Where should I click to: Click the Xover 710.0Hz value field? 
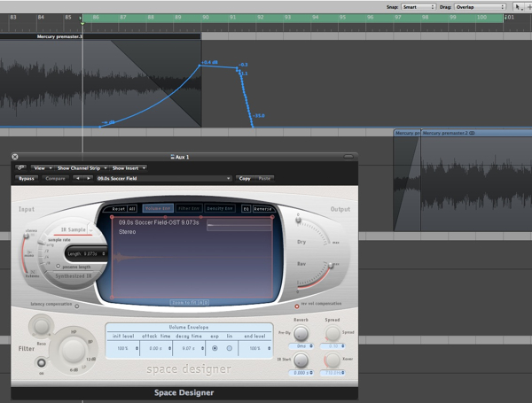332,373
